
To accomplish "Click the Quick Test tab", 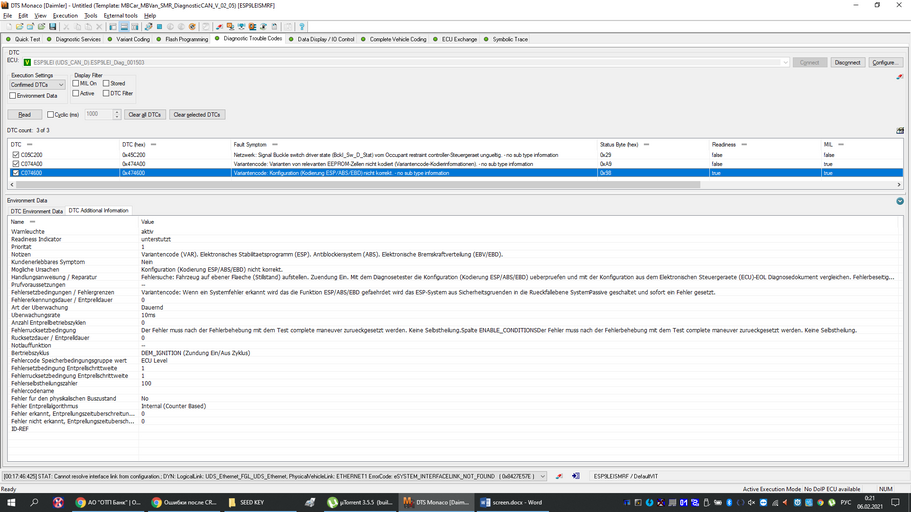I will [x=27, y=40].
